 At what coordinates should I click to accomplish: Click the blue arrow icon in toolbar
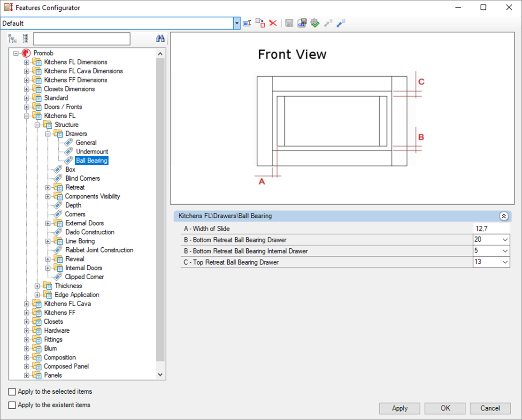coord(341,23)
